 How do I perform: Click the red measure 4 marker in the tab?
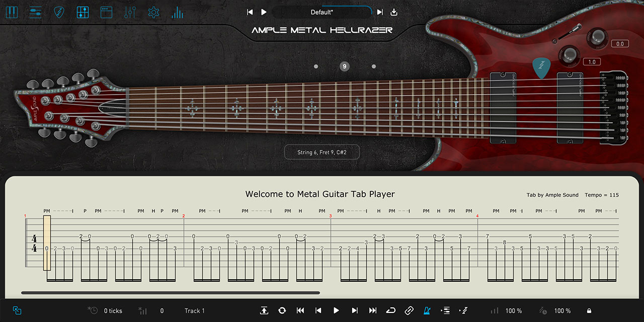pos(477,216)
